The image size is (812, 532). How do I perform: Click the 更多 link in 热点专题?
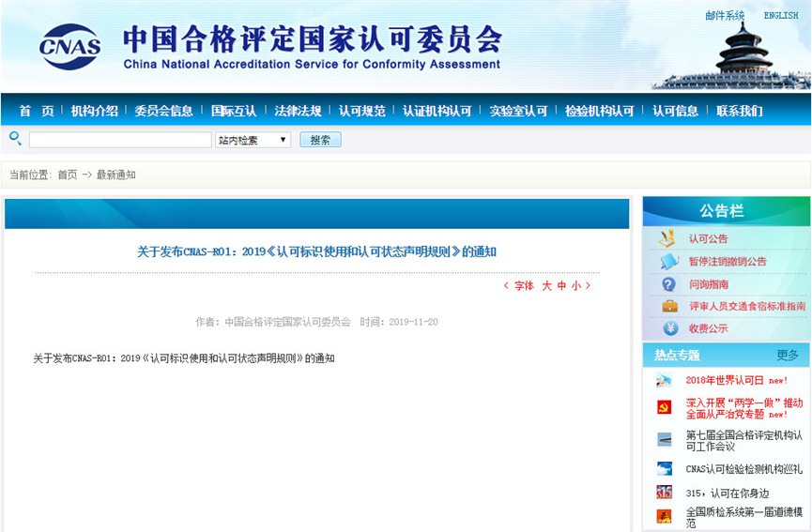[788, 356]
